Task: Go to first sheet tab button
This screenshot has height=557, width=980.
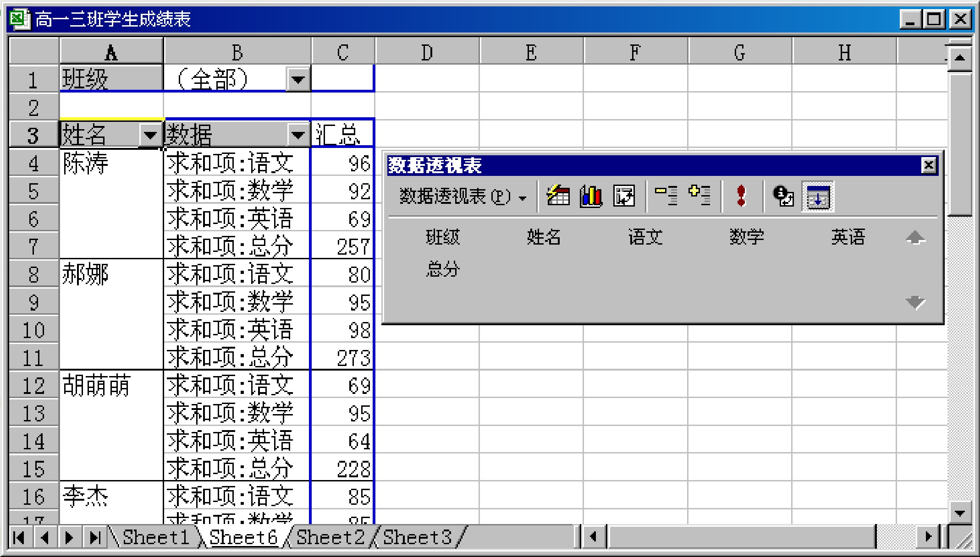Action: [20, 537]
